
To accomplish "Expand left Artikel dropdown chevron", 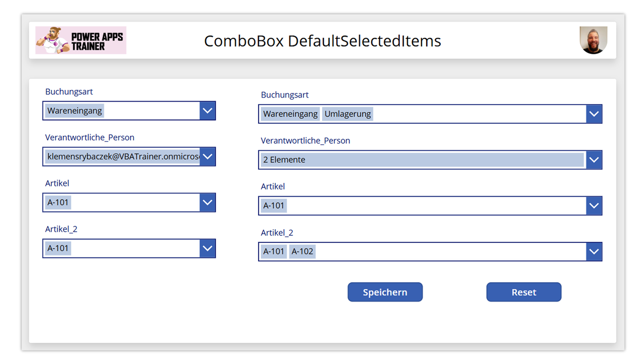I will click(207, 203).
